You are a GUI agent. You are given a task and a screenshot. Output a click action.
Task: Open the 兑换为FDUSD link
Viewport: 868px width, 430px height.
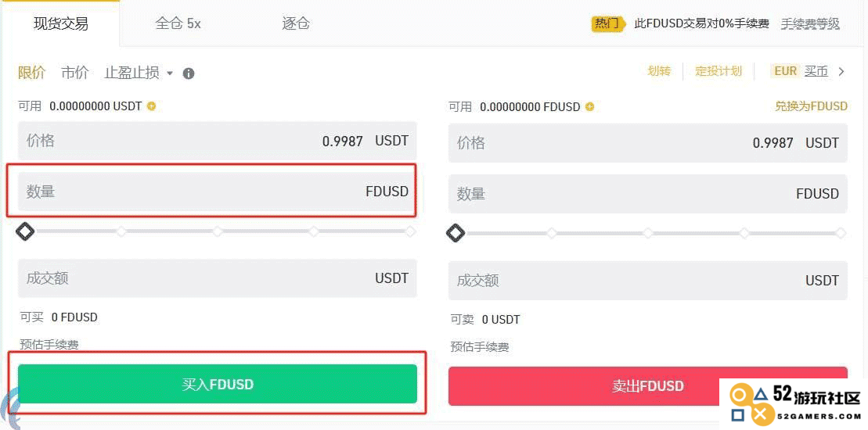(x=811, y=106)
